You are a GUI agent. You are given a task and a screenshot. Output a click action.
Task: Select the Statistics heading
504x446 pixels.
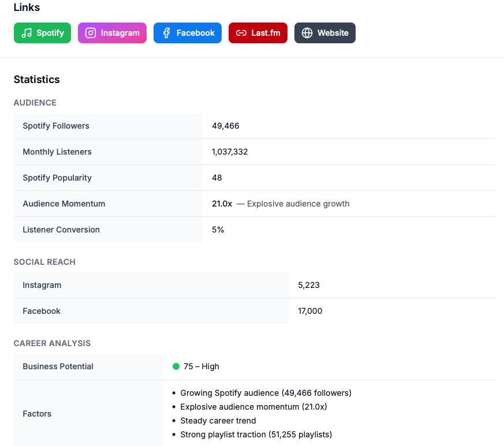[x=36, y=80]
